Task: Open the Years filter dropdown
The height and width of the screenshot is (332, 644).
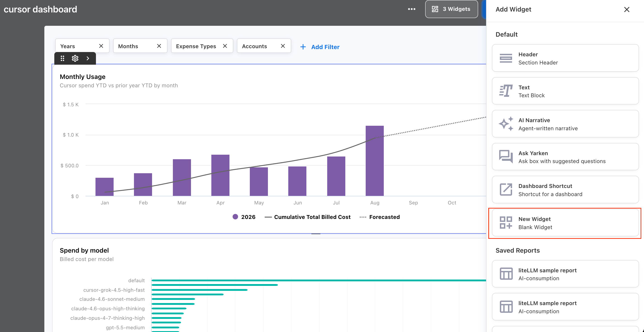Action: tap(82, 46)
